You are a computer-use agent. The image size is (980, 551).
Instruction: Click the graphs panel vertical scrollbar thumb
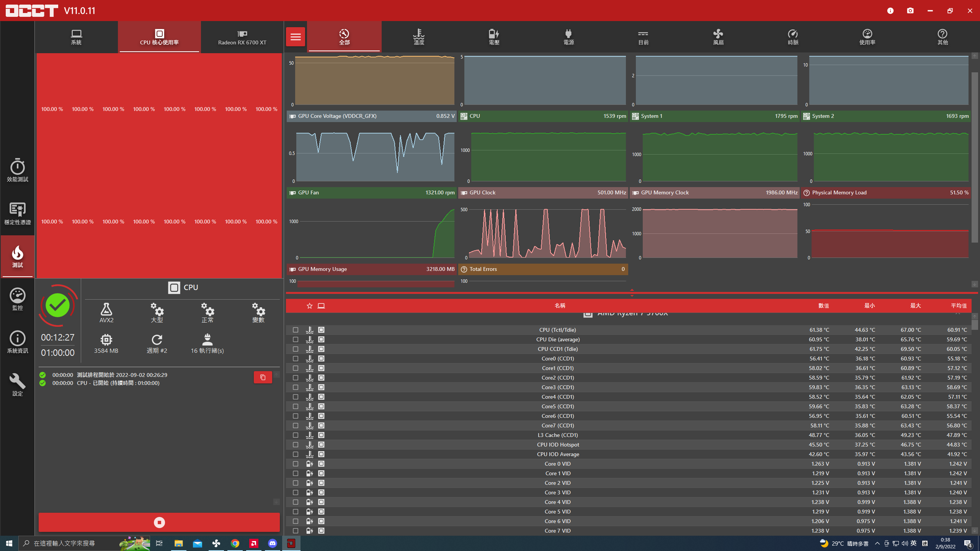(x=975, y=157)
